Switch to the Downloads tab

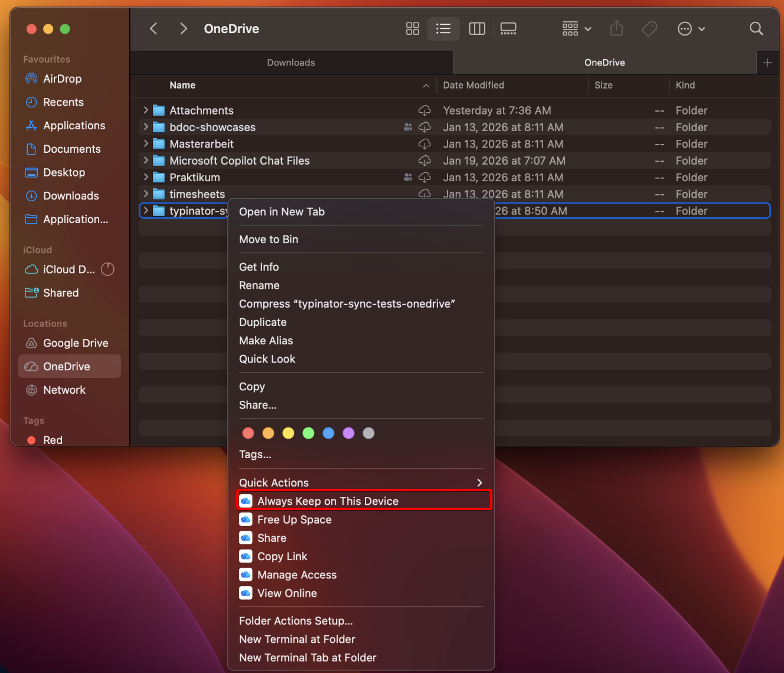coord(291,63)
